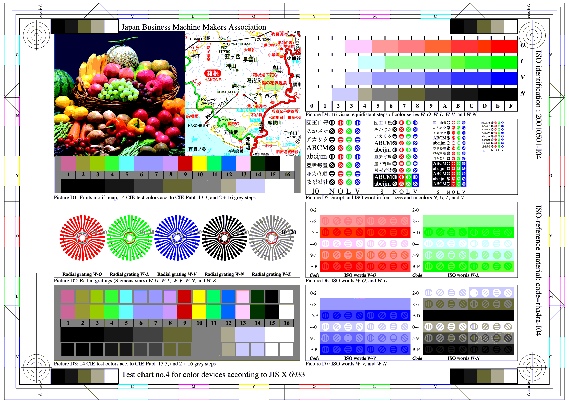Select the green radial grating wheel
This screenshot has height=405, width=569.
coord(130,238)
